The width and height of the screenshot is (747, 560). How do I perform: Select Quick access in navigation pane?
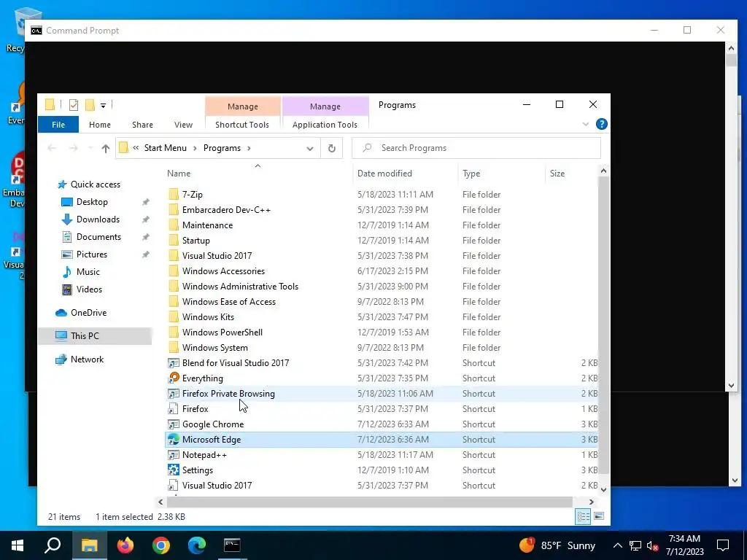click(96, 184)
